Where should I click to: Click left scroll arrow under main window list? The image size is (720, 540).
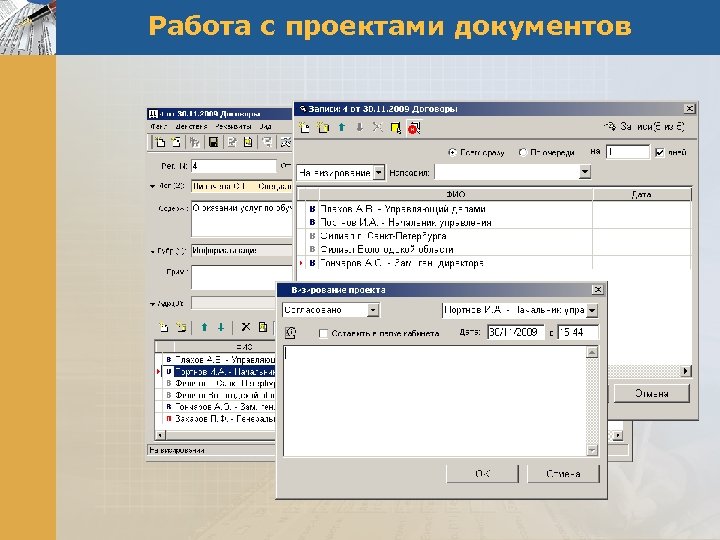(x=160, y=435)
